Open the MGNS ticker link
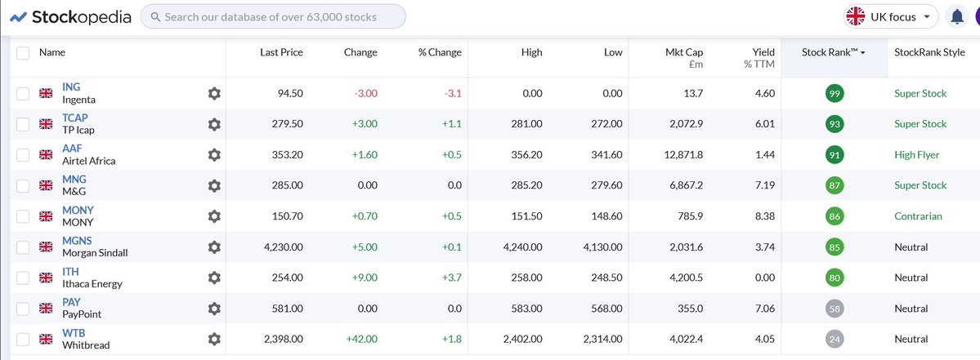This screenshot has width=980, height=360. click(77, 241)
